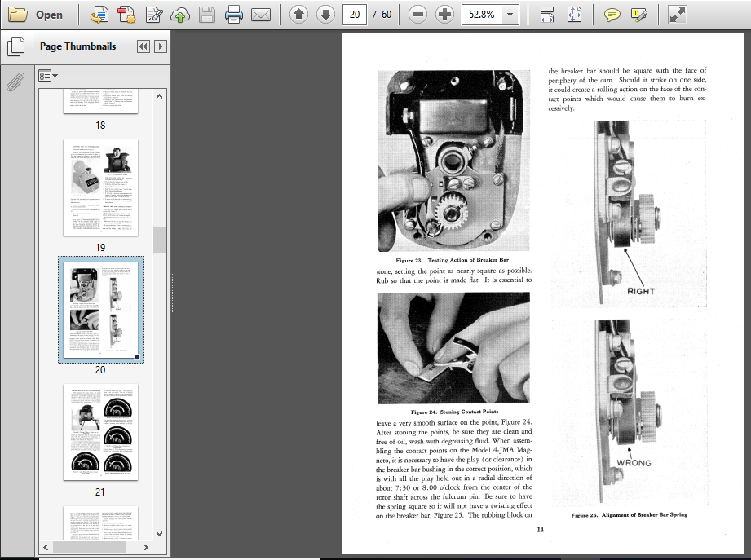
Task: Collapse the panel with double-arrow button
Action: coord(143,46)
